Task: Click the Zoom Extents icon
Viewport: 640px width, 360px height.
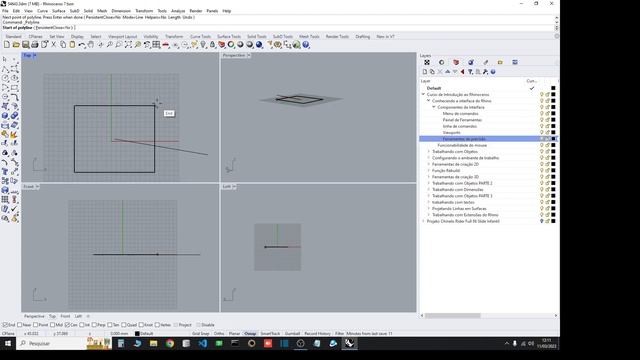Action: pyautogui.click(x=128, y=44)
